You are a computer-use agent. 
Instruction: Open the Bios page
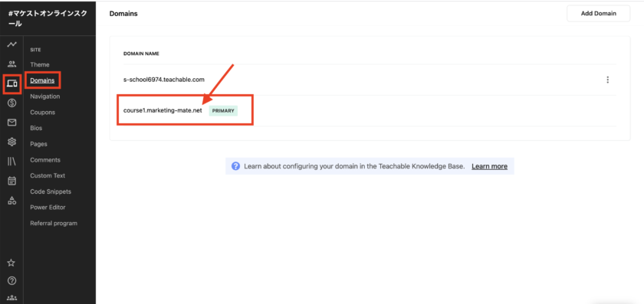(x=36, y=128)
